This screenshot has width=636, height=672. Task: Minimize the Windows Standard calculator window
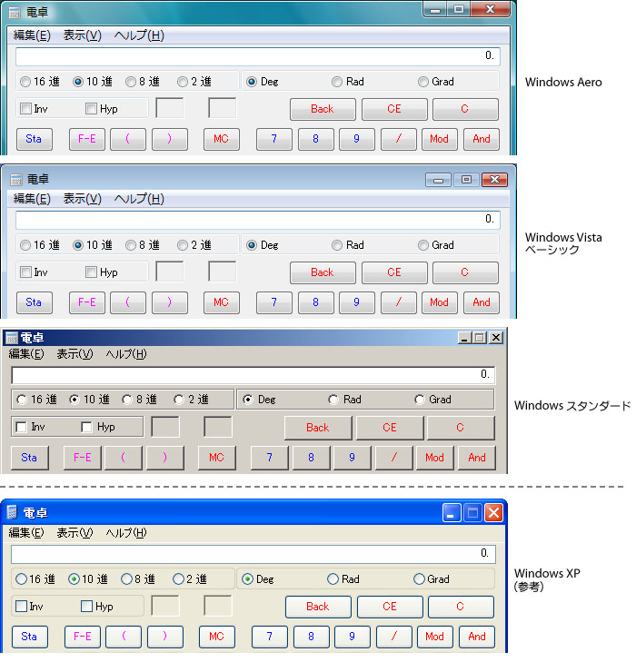(464, 338)
